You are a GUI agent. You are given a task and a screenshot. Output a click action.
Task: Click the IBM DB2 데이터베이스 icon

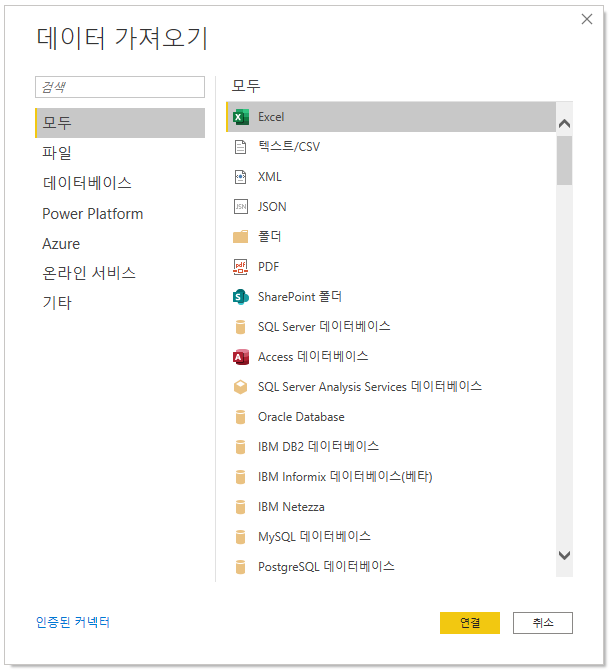tap(240, 447)
